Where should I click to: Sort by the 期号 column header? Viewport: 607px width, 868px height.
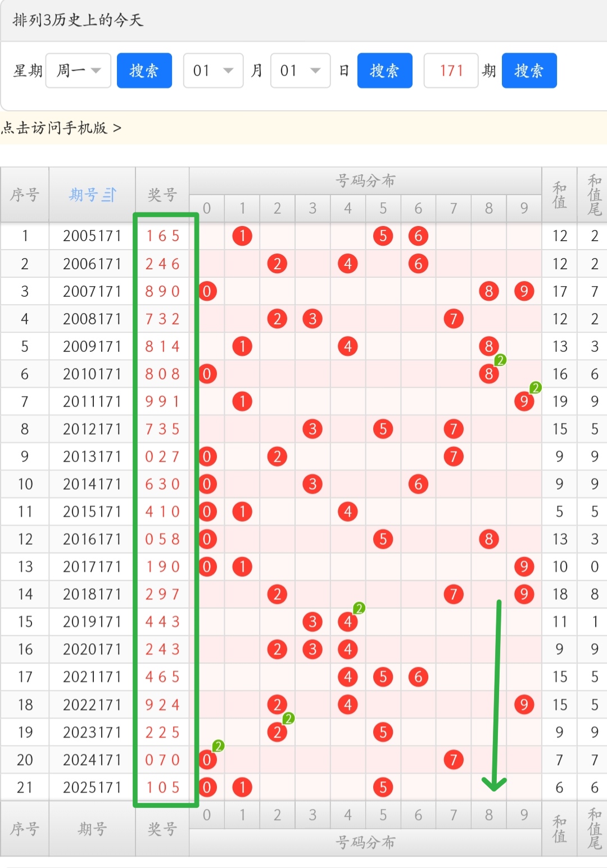tap(92, 195)
